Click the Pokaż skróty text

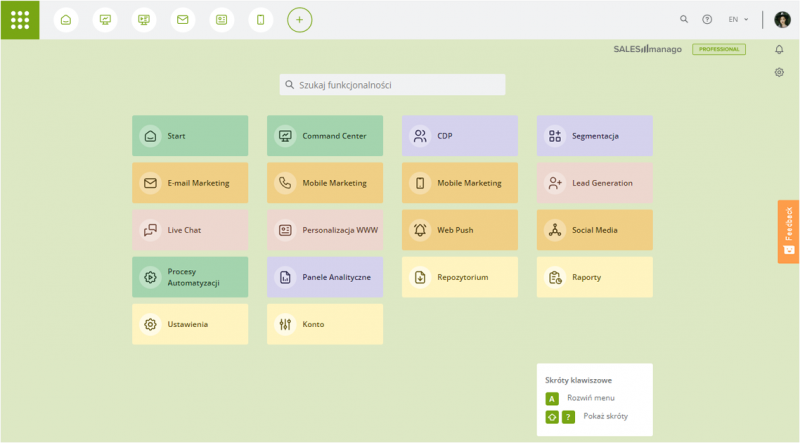click(x=606, y=416)
